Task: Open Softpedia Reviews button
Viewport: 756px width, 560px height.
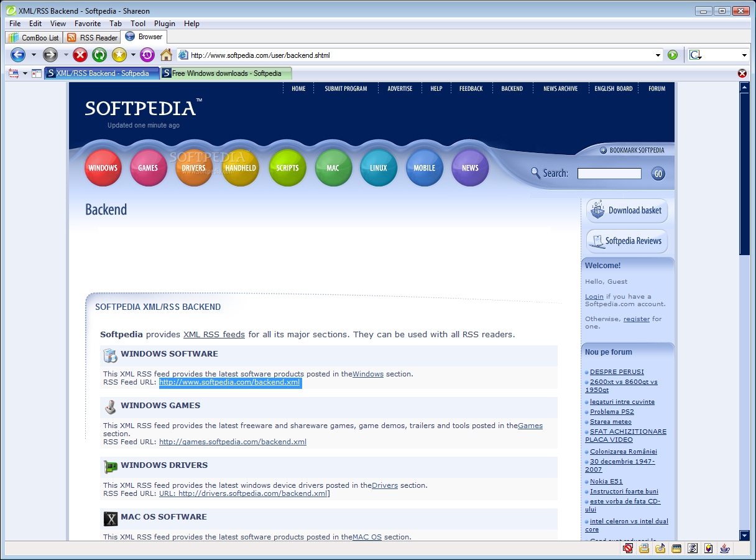Action: 627,241
